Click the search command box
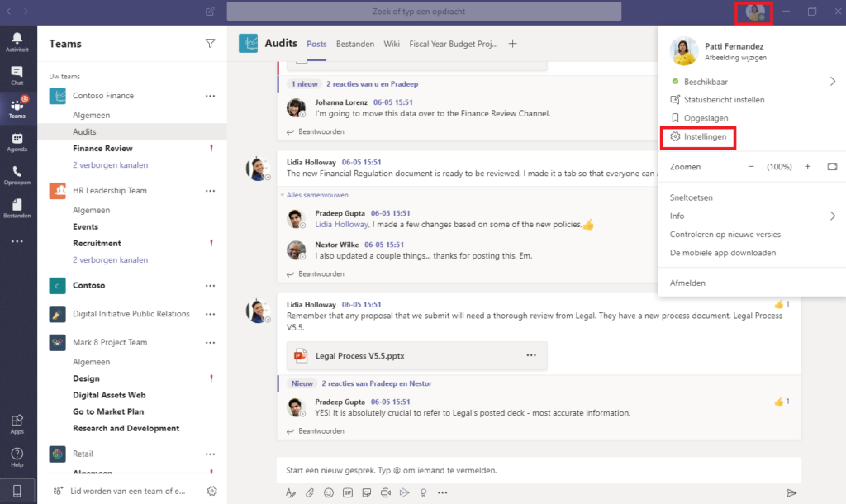The image size is (846, 504). click(x=424, y=12)
